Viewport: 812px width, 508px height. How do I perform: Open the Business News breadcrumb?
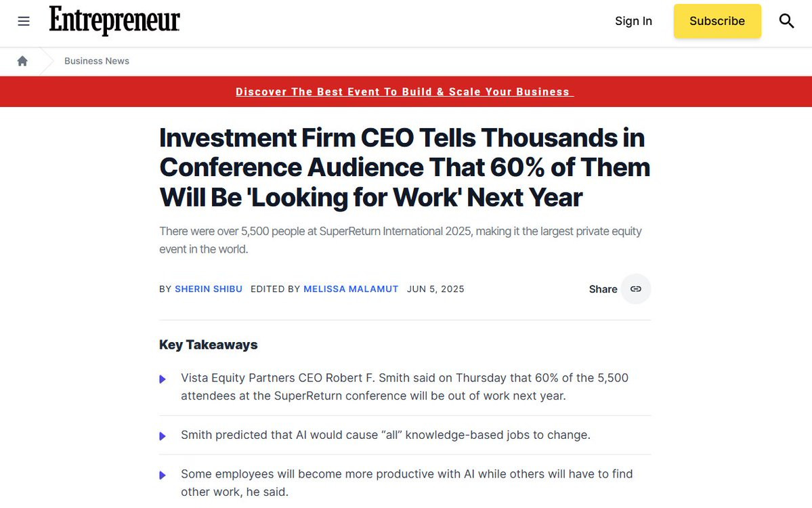coord(97,61)
